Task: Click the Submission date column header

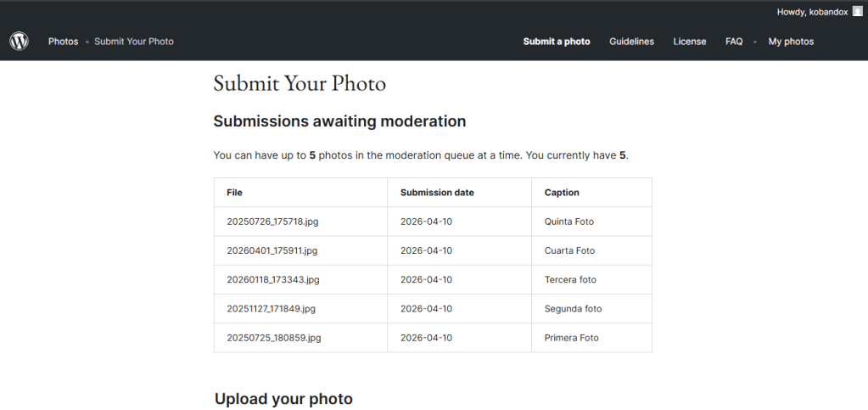Action: point(437,193)
